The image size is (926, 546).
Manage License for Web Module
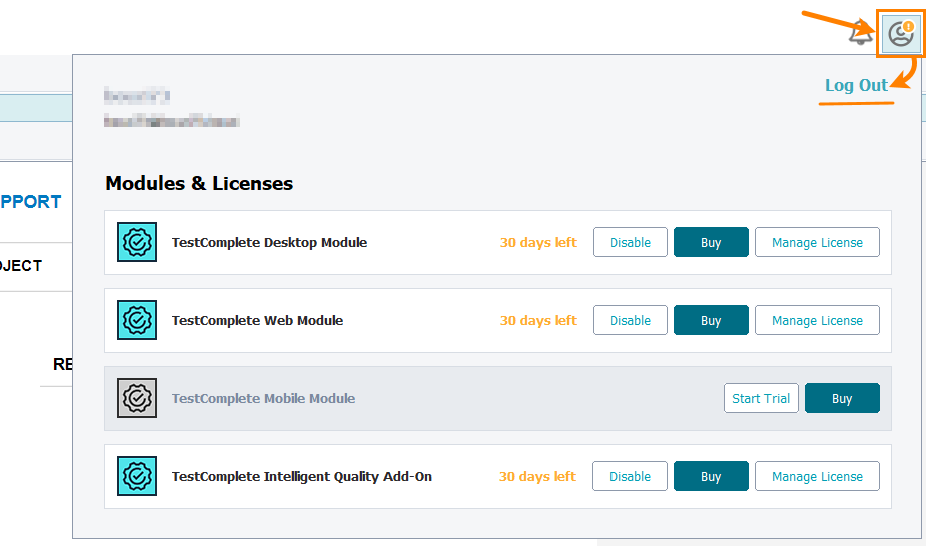[817, 321]
